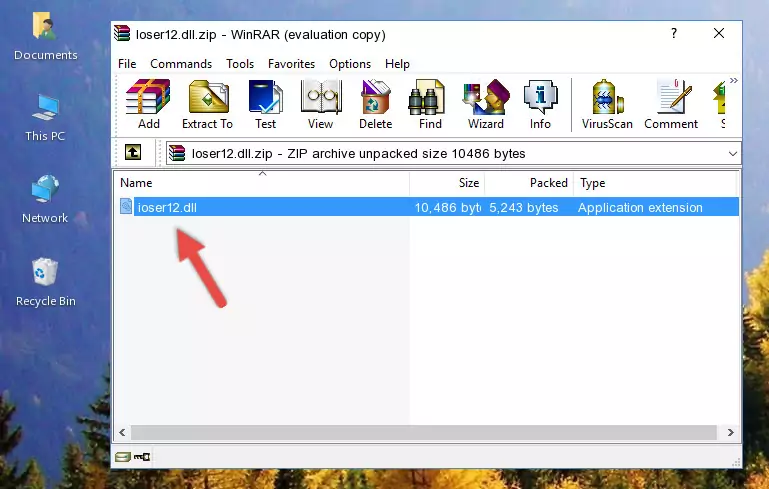This screenshot has width=769, height=489.
Task: Expand the toolbar overflow chevron
Action: click(x=733, y=80)
